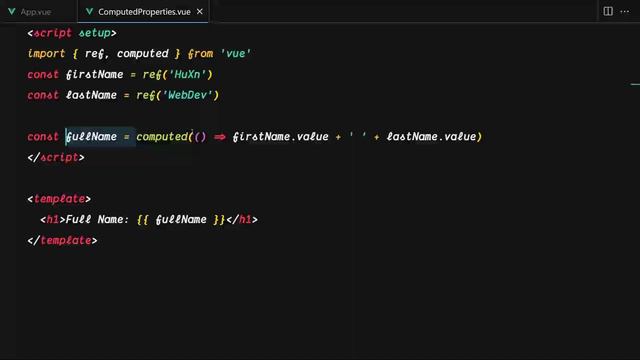Click firstName.value in the arrow function
The image size is (640, 360).
pos(280,137)
